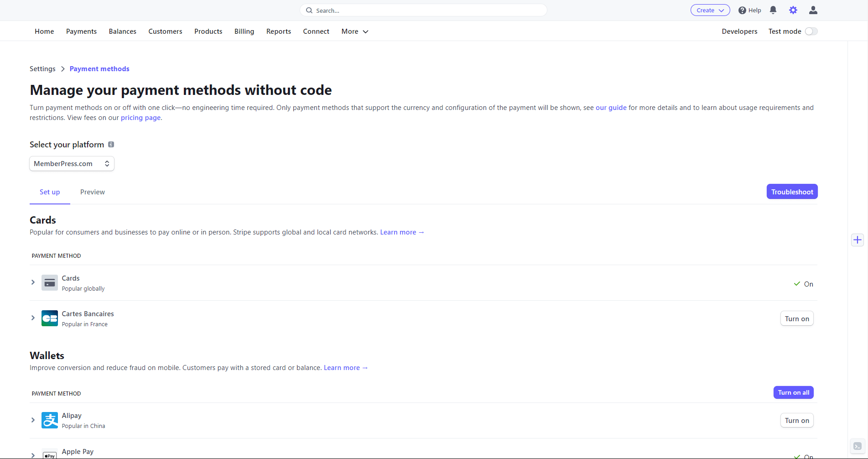Expand the Cartes Bancaires row
This screenshot has width=868, height=459.
click(x=32, y=318)
